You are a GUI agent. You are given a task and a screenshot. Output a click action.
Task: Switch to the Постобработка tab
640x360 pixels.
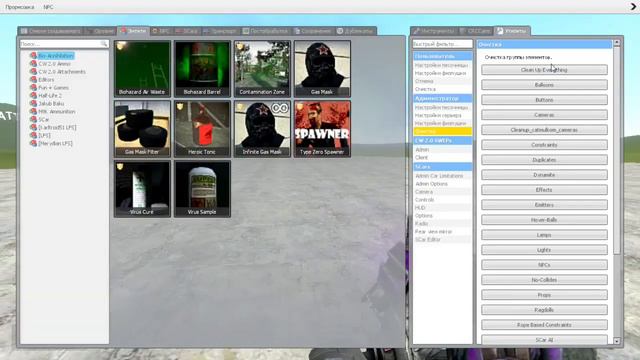(265, 31)
